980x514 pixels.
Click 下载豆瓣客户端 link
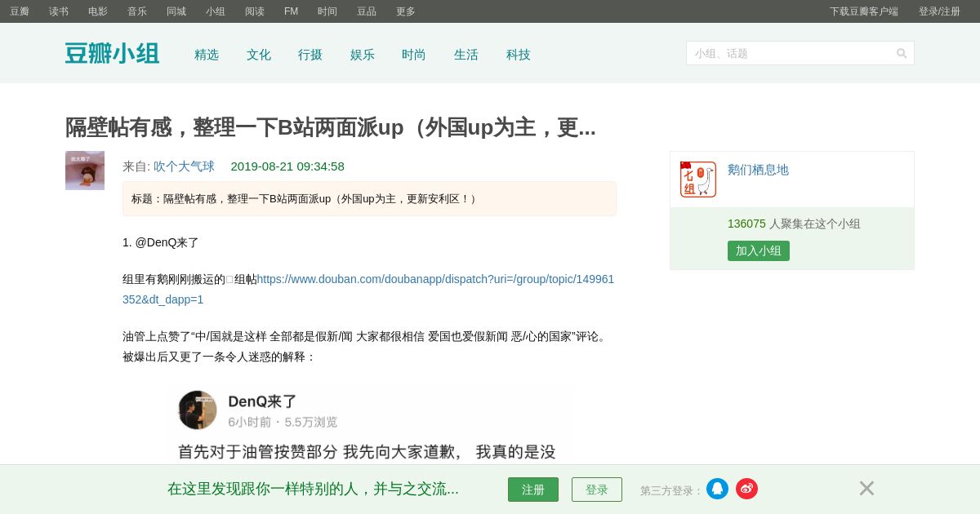(864, 11)
